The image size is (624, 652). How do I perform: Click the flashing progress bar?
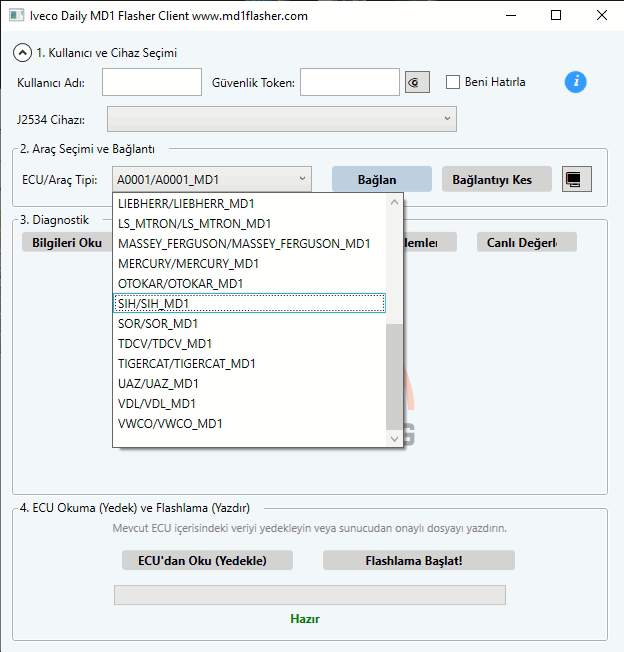click(310, 595)
